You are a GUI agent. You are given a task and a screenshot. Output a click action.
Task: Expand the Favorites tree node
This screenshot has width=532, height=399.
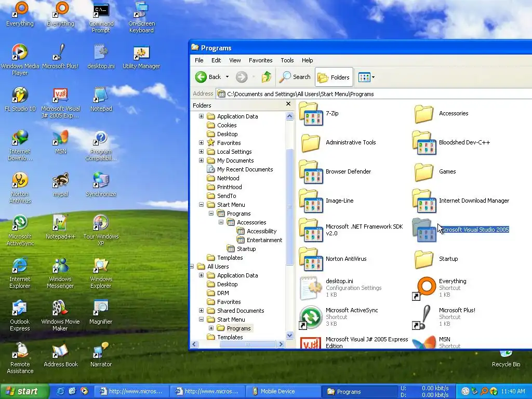click(x=201, y=142)
